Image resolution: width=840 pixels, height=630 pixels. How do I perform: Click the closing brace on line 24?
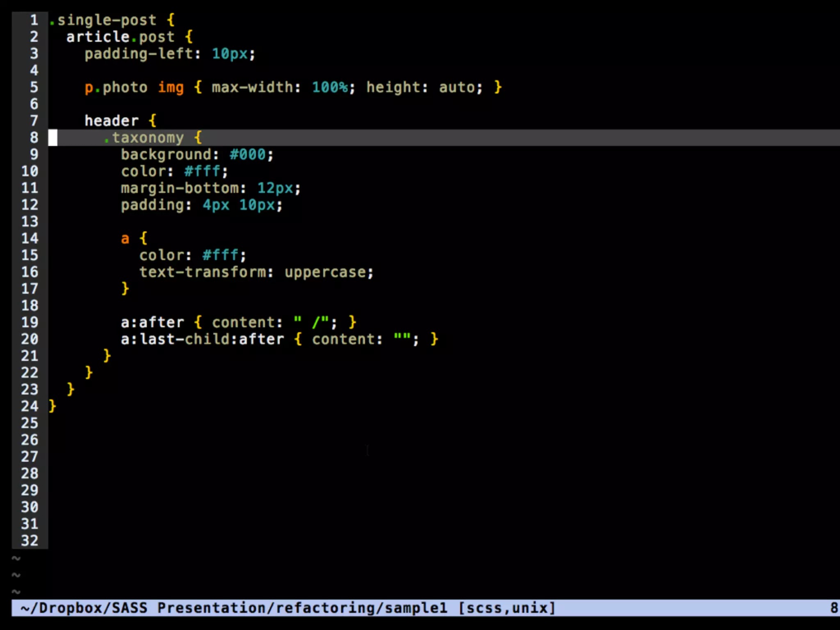coord(52,406)
